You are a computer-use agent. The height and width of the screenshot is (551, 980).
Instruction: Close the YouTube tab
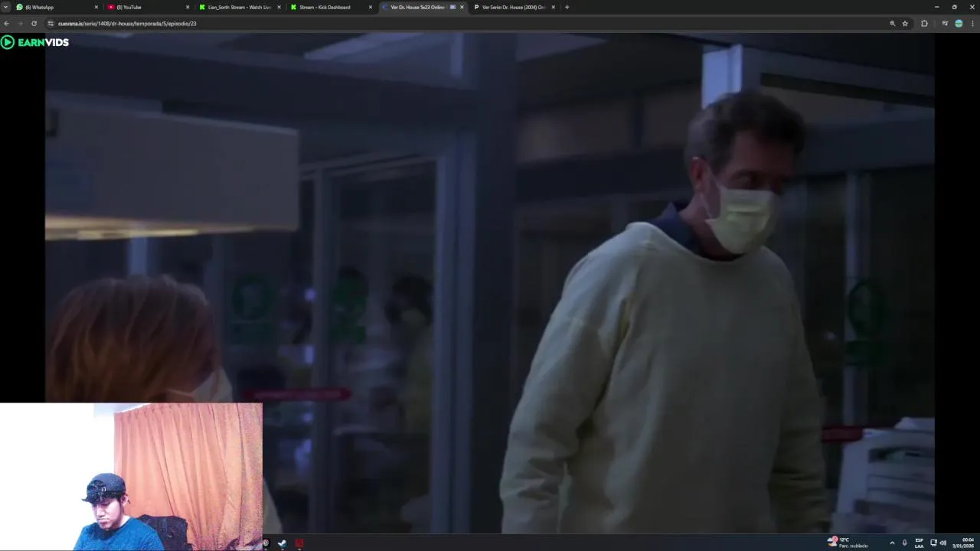point(187,7)
